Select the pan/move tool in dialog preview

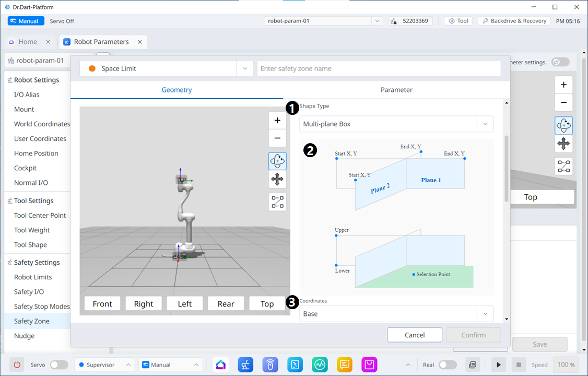click(277, 180)
